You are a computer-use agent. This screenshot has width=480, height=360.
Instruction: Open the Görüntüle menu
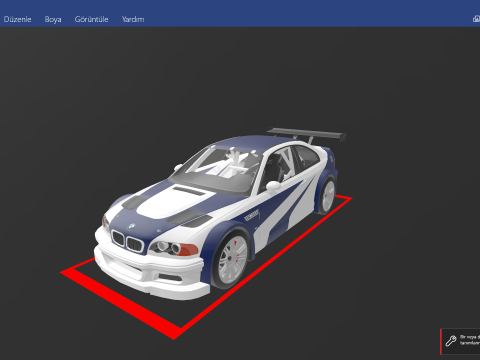pyautogui.click(x=91, y=19)
